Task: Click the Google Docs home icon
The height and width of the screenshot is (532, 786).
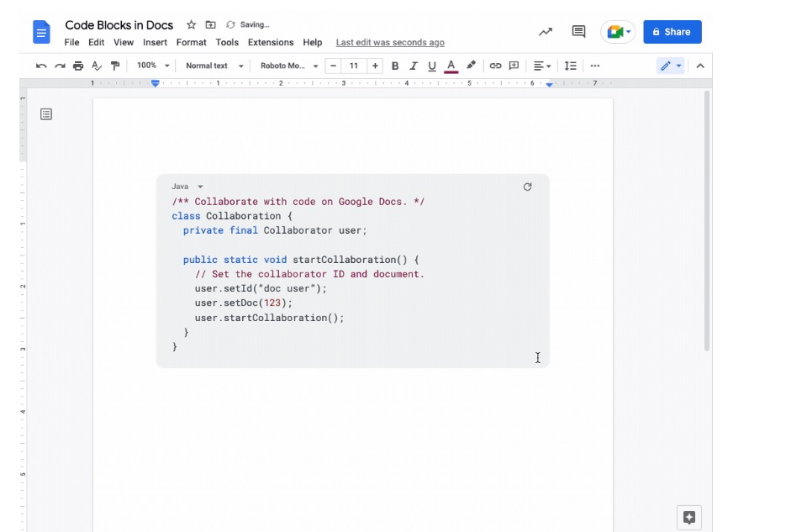Action: coord(41,32)
